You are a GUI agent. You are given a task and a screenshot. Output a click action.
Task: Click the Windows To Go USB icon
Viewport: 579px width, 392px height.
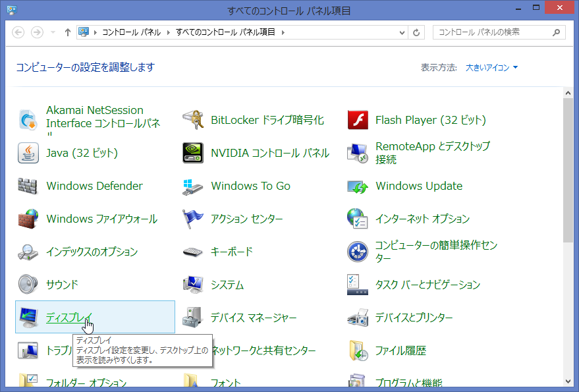coord(193,186)
